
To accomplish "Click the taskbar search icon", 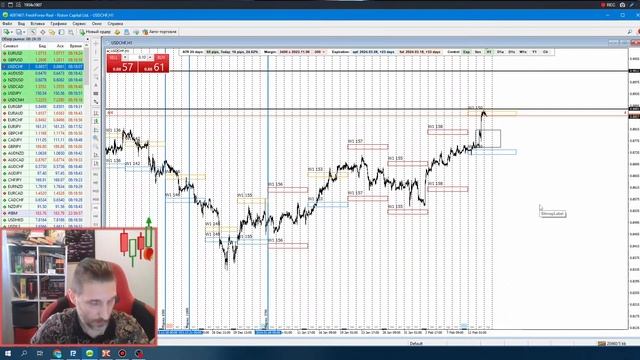I will click(24, 353).
